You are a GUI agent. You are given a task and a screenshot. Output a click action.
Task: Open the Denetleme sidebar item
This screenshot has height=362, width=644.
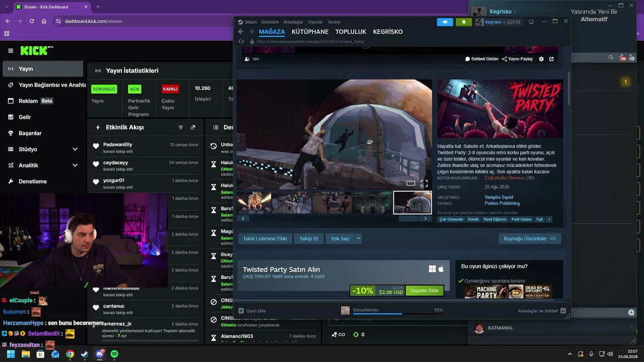tap(43, 182)
